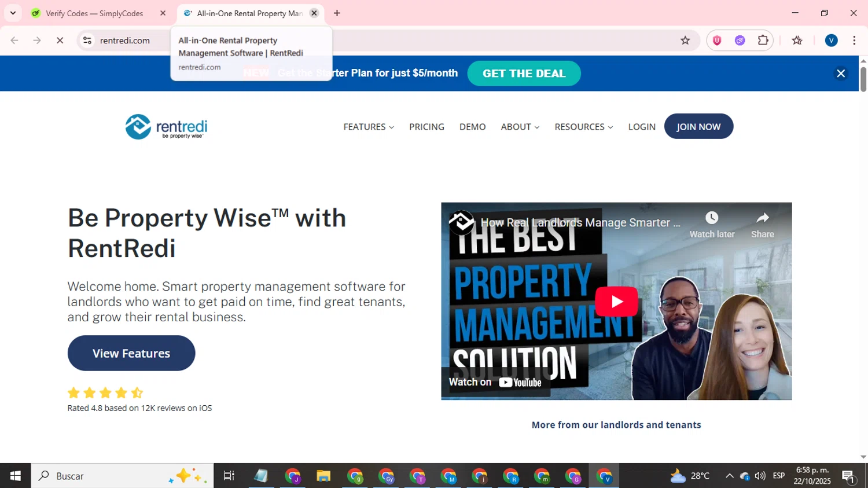Viewport: 868px width, 488px height.
Task: Open the PRICING page
Action: pyautogui.click(x=426, y=127)
